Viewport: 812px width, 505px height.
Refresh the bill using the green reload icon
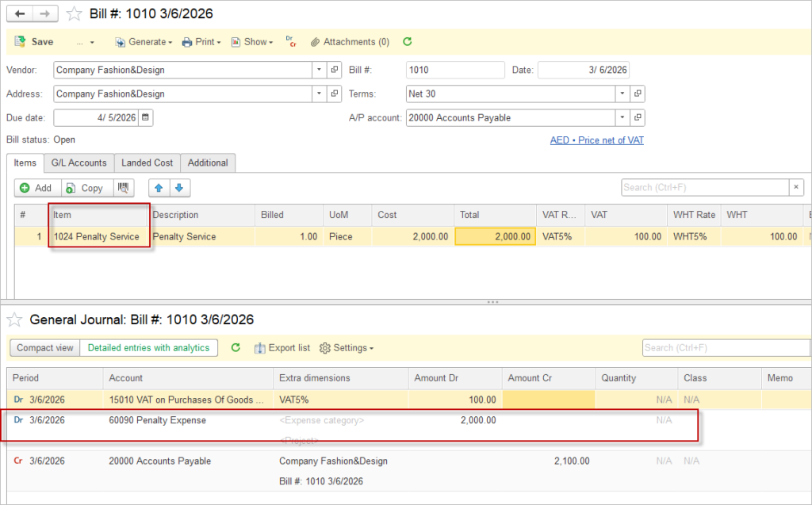(408, 41)
